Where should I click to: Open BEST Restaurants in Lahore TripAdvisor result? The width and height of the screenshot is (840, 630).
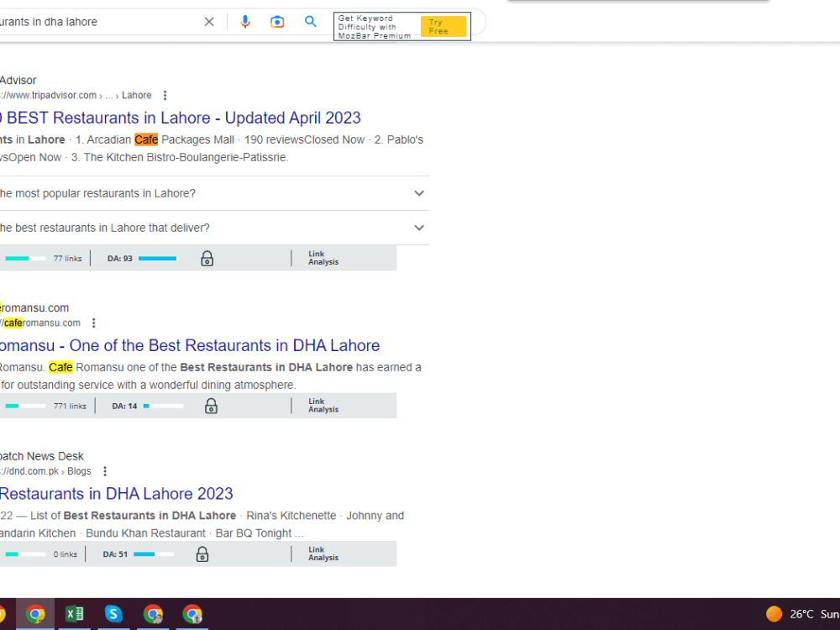[181, 118]
